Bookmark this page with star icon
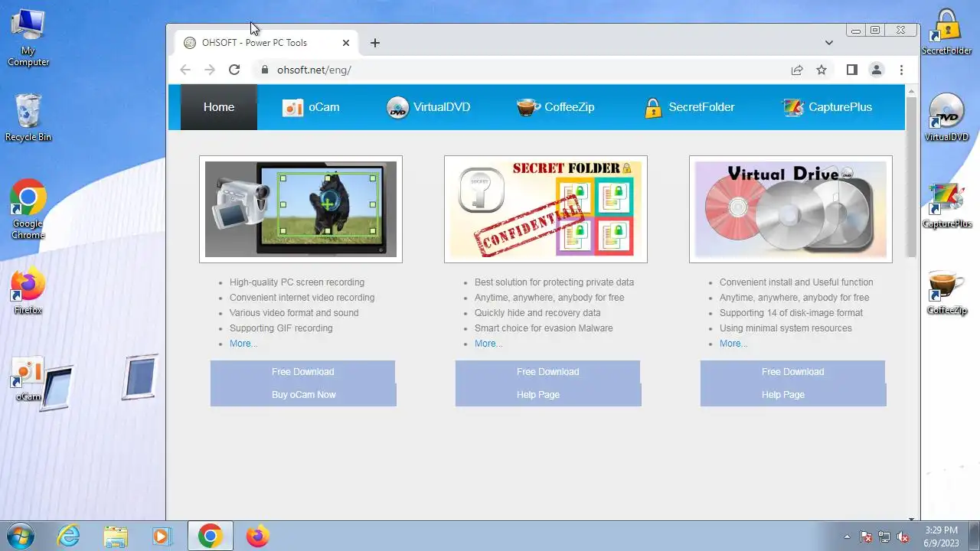Screen dimensions: 980x551 pos(822,70)
